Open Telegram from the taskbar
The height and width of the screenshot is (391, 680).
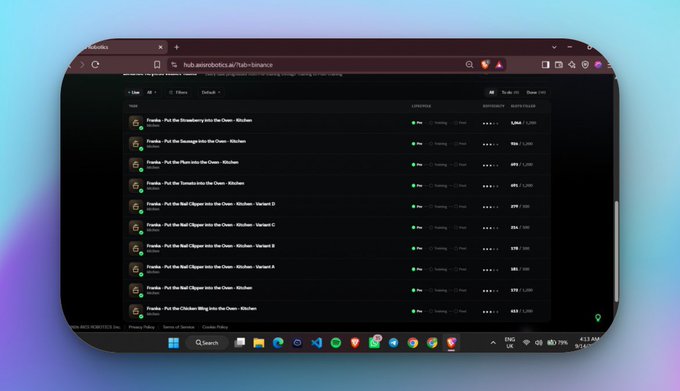coord(393,343)
